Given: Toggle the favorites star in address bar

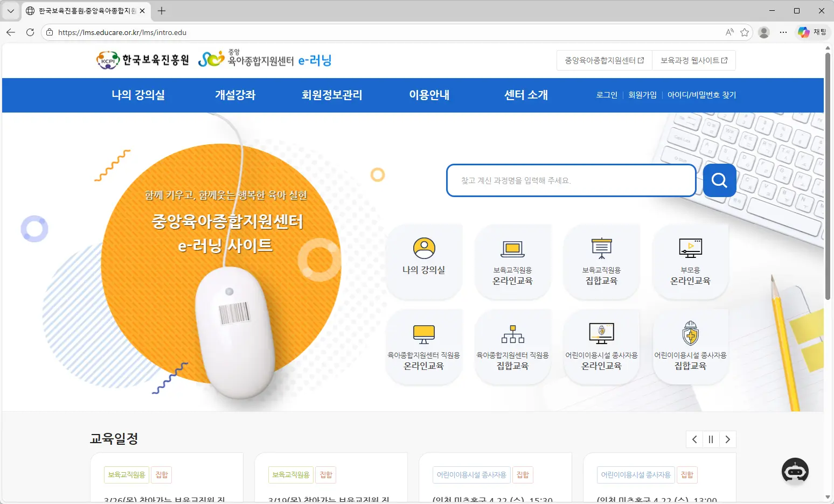Looking at the screenshot, I should [745, 32].
